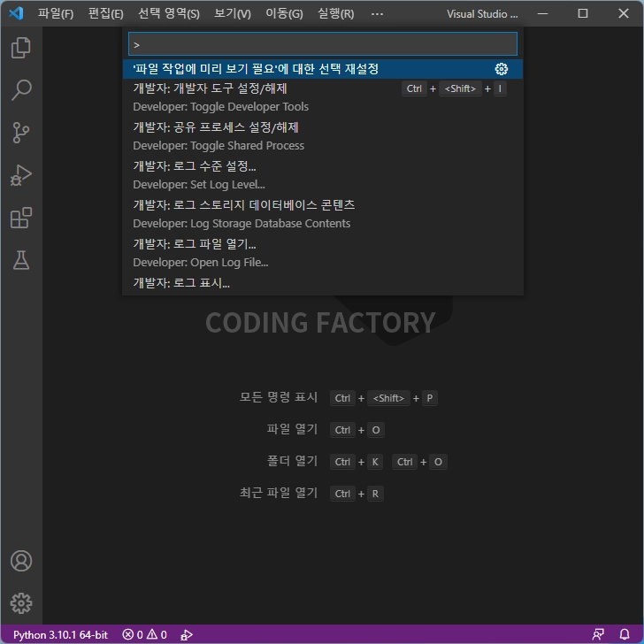Open the Accounts icon in activity bar
This screenshot has width=644, height=644.
tap(21, 561)
